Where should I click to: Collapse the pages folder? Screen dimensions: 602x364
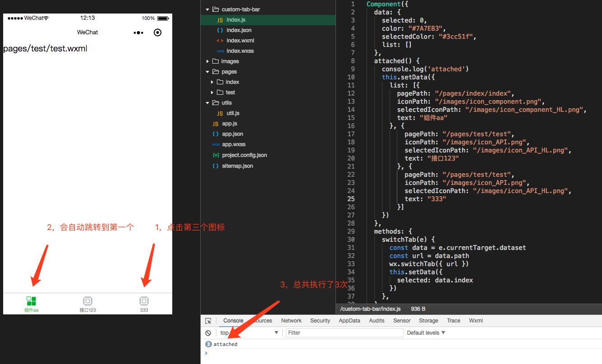(207, 72)
